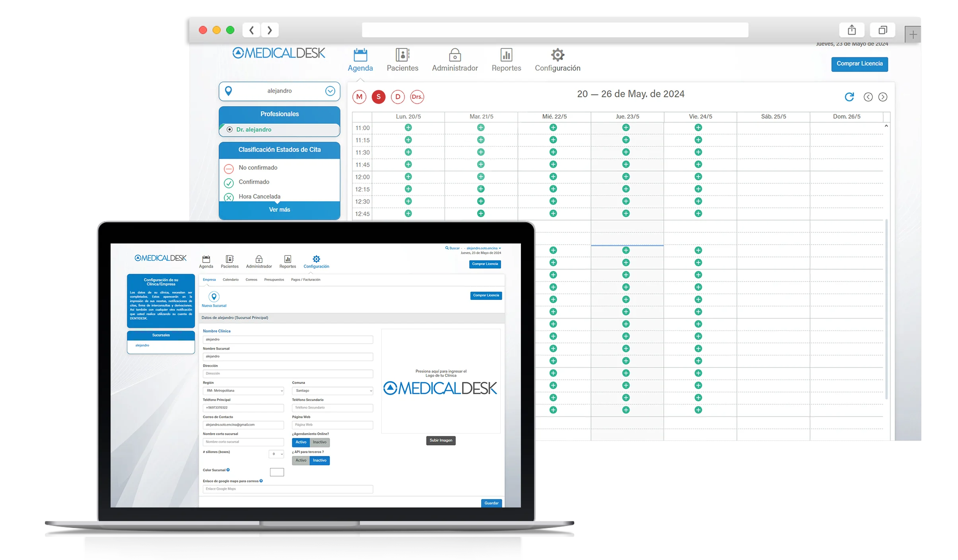
Task: Switch to Calendario tab on laptop
Action: [x=231, y=280]
